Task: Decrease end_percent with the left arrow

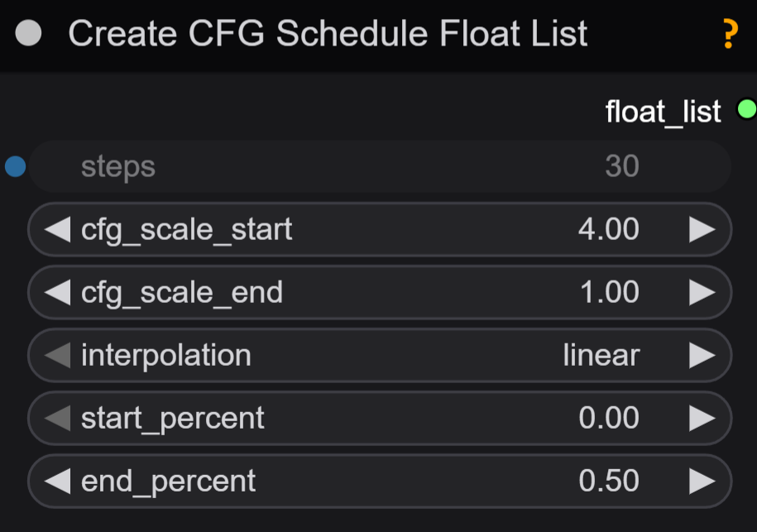Action: (57, 481)
